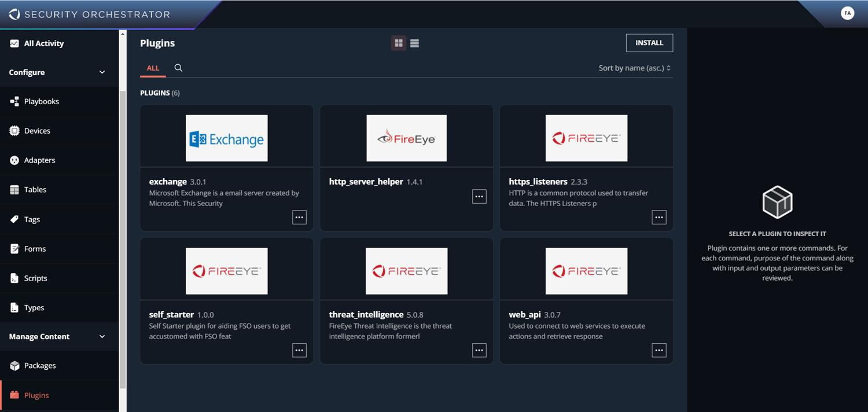This screenshot has height=412, width=868.
Task: Click the threat_intelligence description text
Action: tap(391, 331)
